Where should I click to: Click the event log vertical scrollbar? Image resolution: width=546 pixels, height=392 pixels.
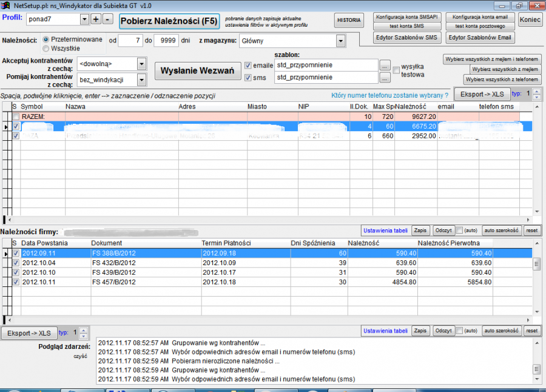(x=537, y=361)
